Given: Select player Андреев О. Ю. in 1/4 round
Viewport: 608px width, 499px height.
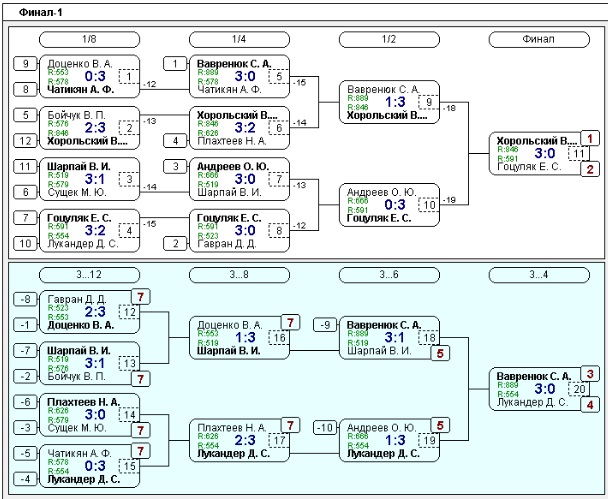Looking at the screenshot, I should click(x=233, y=166).
